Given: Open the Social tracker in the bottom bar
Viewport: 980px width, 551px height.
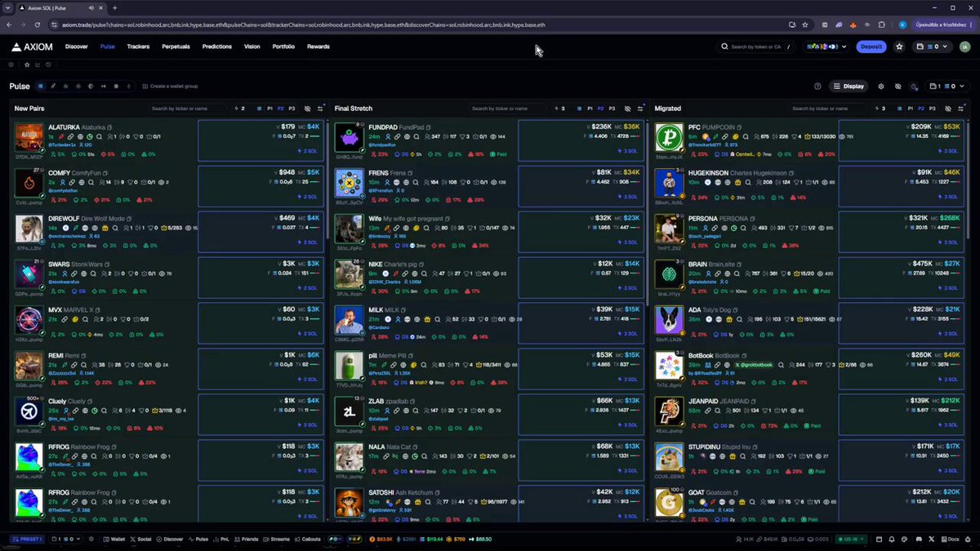Looking at the screenshot, I should coord(140,539).
